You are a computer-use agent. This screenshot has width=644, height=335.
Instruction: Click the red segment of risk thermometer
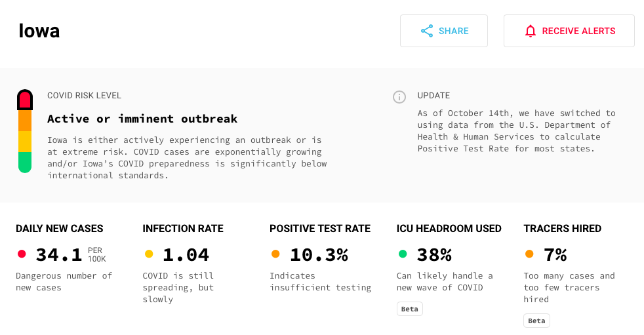(25, 100)
